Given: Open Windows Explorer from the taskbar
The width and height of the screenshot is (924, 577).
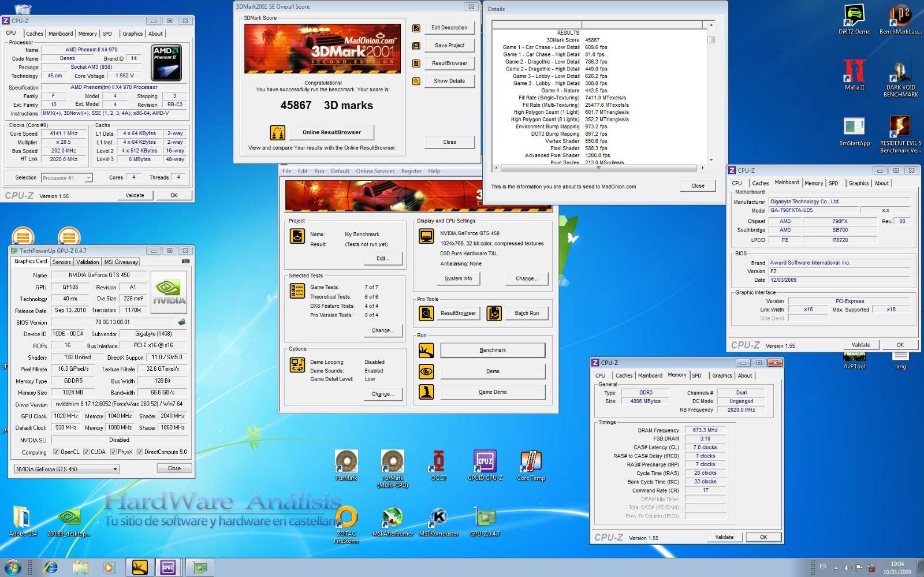Looking at the screenshot, I should [80, 568].
